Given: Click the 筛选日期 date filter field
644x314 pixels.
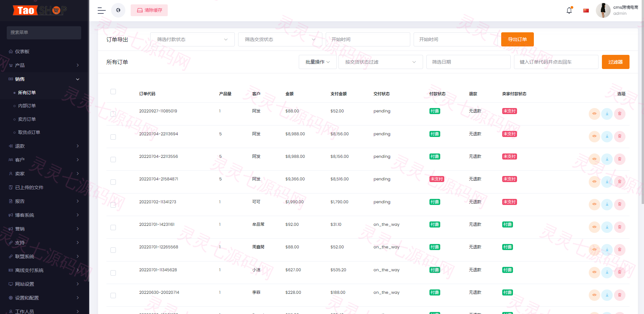Looking at the screenshot, I should [x=468, y=62].
